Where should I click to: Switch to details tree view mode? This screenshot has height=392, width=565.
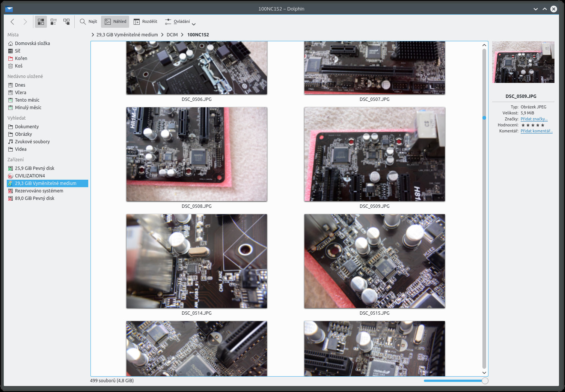pos(66,22)
